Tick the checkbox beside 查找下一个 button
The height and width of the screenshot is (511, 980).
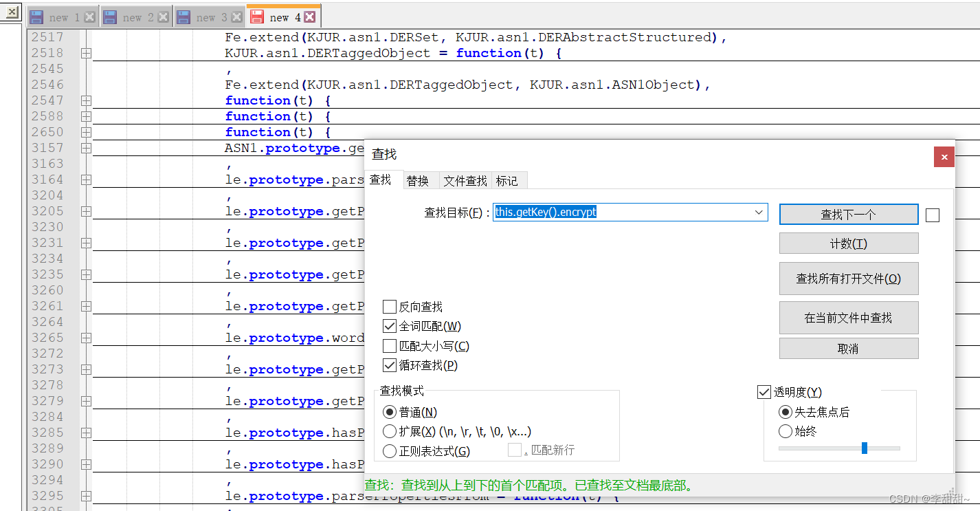point(933,215)
